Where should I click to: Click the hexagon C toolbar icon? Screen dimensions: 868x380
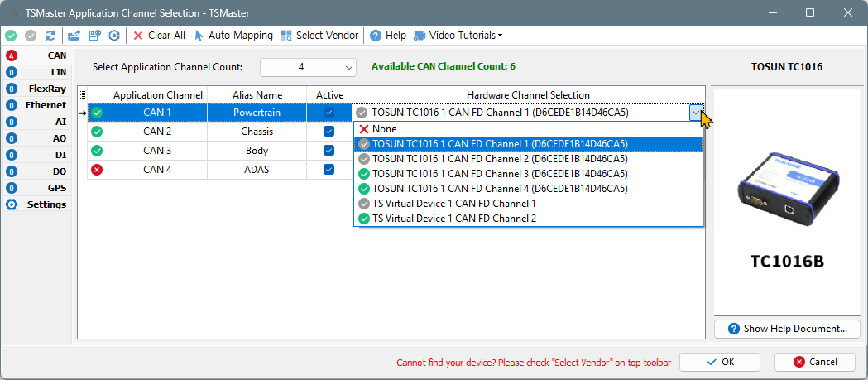click(x=114, y=36)
